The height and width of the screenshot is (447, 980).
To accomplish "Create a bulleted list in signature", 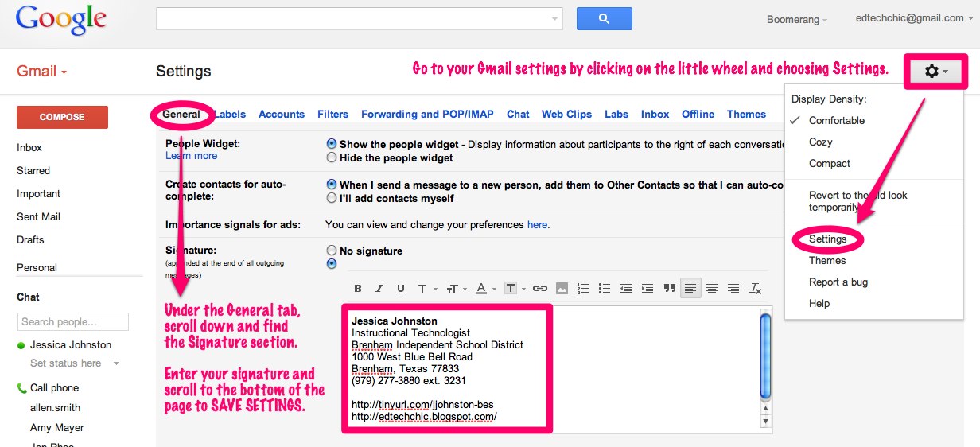I will pos(605,289).
